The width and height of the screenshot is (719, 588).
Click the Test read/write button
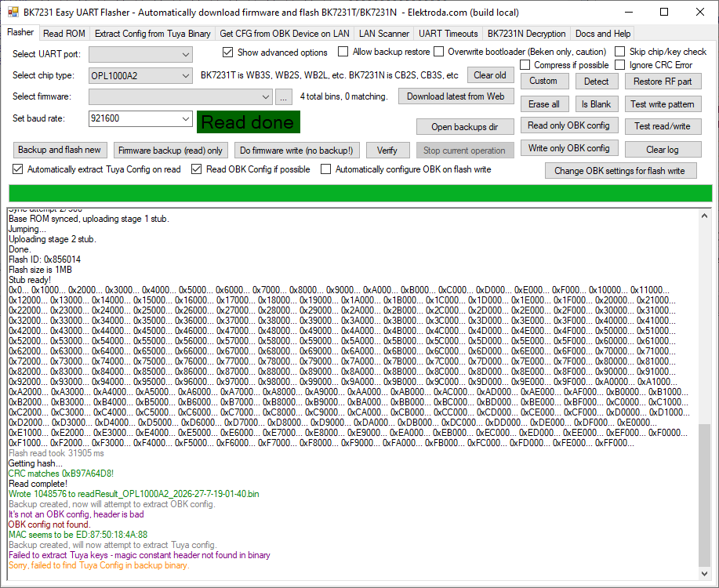(663, 126)
